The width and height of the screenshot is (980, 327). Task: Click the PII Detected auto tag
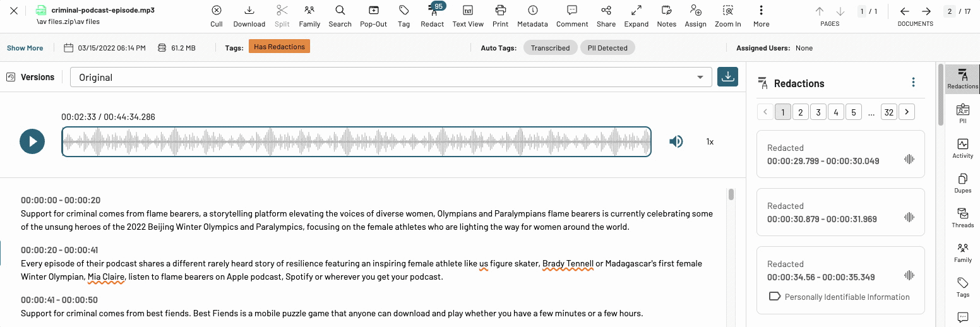[607, 48]
